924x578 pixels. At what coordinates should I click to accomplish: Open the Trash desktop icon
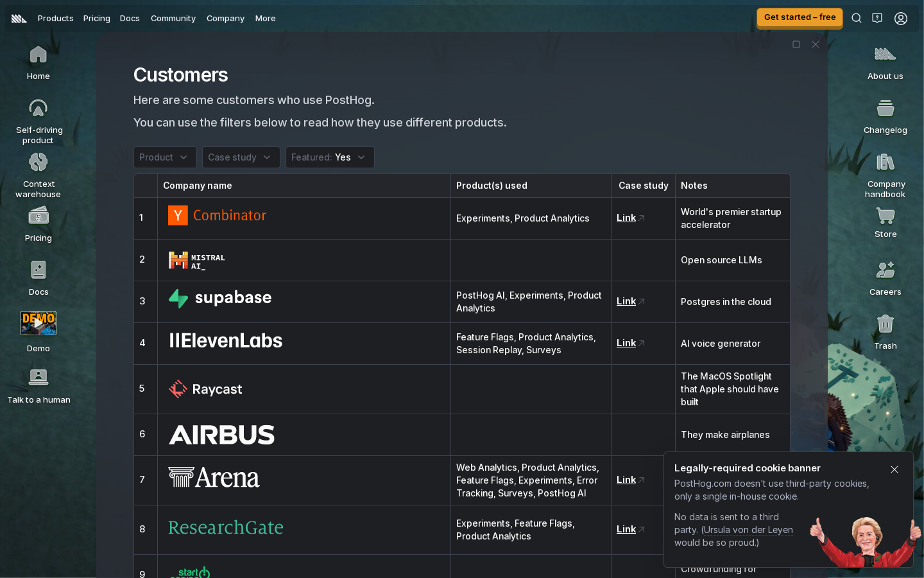tap(886, 331)
